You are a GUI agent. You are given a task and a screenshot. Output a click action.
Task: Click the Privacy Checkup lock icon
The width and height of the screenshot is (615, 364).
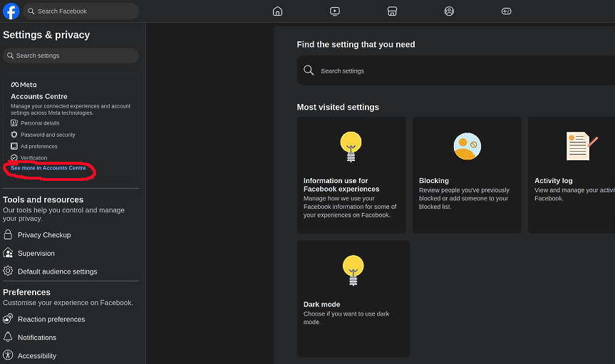(8, 234)
